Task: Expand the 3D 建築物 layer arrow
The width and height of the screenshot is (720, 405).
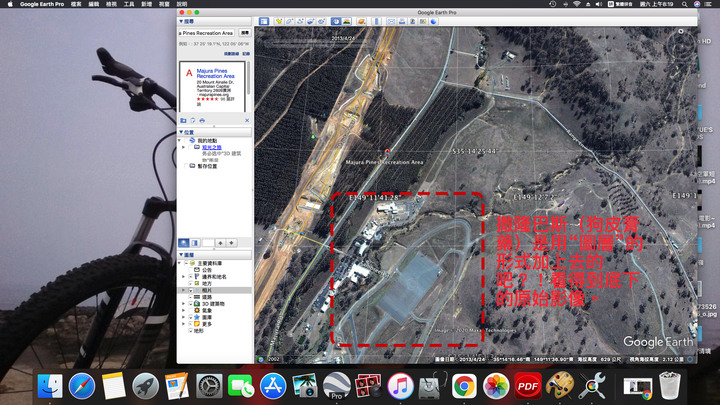Action: pyautogui.click(x=183, y=304)
